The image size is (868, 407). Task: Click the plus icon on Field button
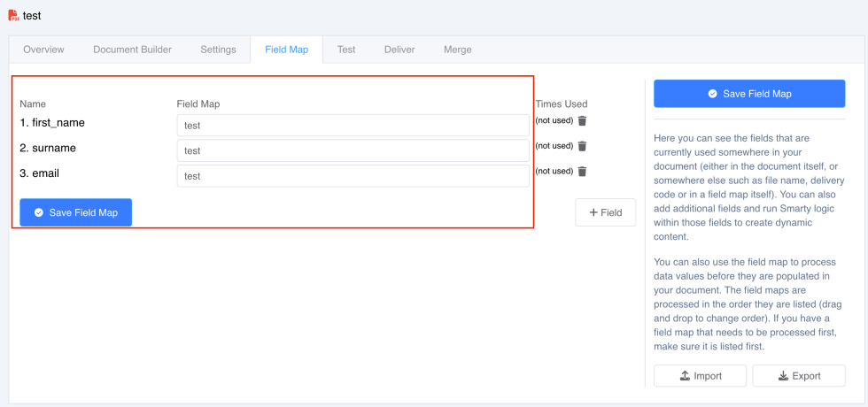click(x=593, y=212)
